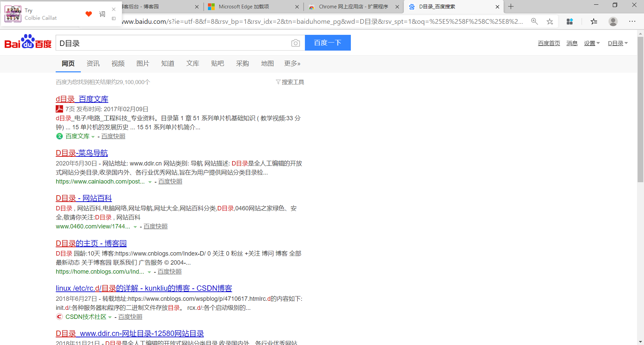Viewport: 644px width, 345px height.
Task: Open a new browser tab
Action: click(x=511, y=6)
